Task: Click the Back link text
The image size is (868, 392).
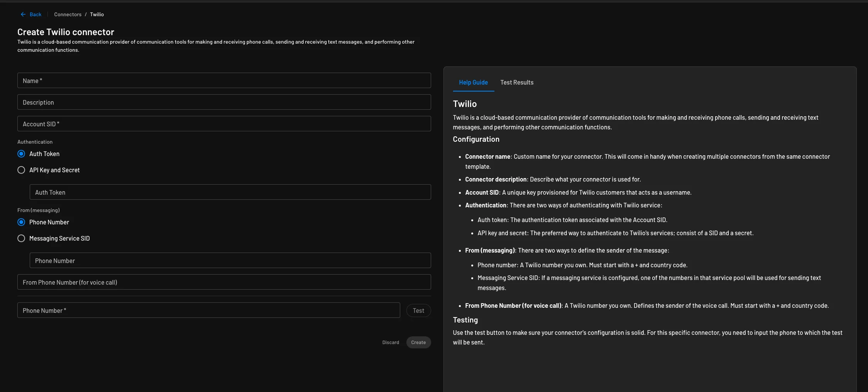Action: (x=35, y=14)
